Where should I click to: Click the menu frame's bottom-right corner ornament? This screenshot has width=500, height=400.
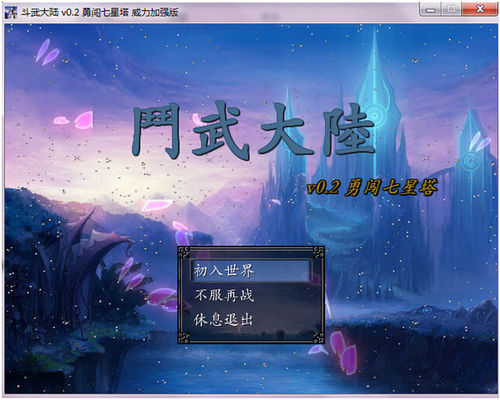[319, 338]
